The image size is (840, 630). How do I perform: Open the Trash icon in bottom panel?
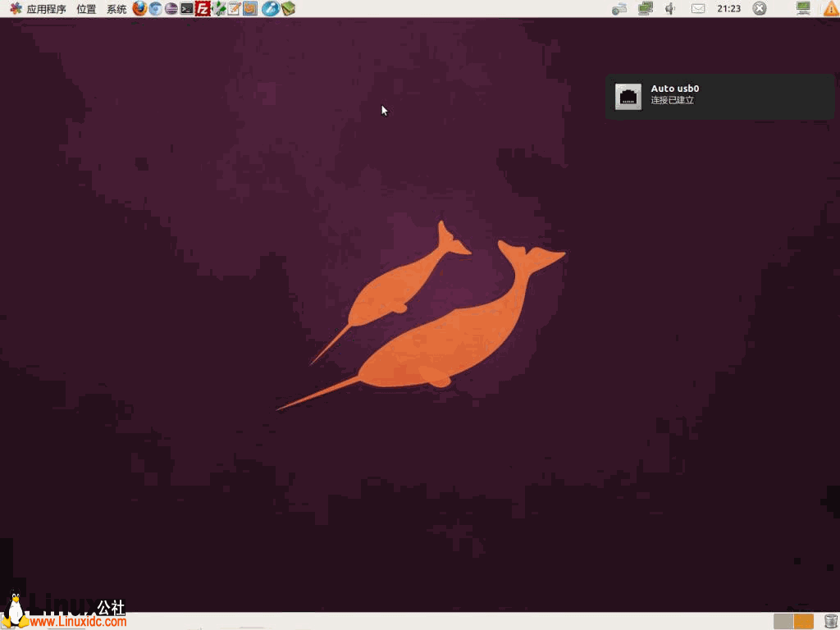coord(830,621)
